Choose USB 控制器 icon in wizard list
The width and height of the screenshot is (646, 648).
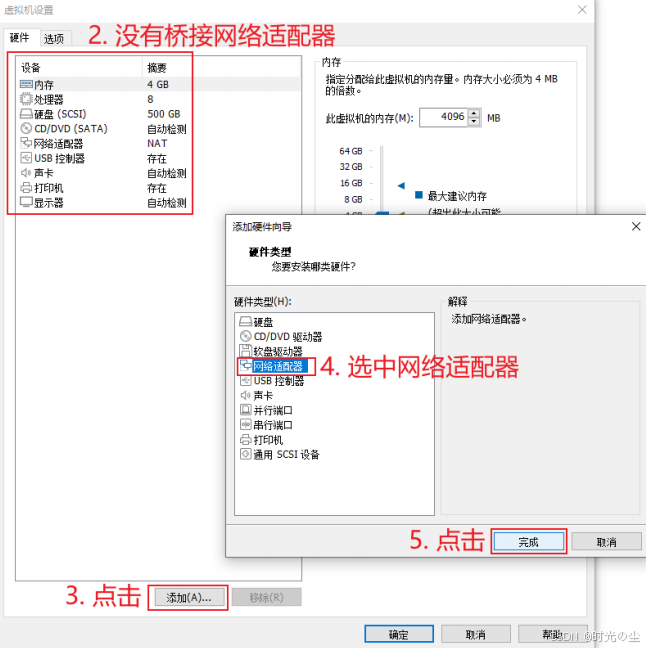246,381
